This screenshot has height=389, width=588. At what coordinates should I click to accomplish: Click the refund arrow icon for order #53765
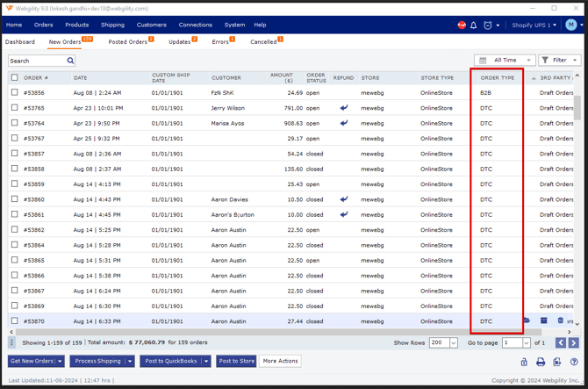coord(344,108)
